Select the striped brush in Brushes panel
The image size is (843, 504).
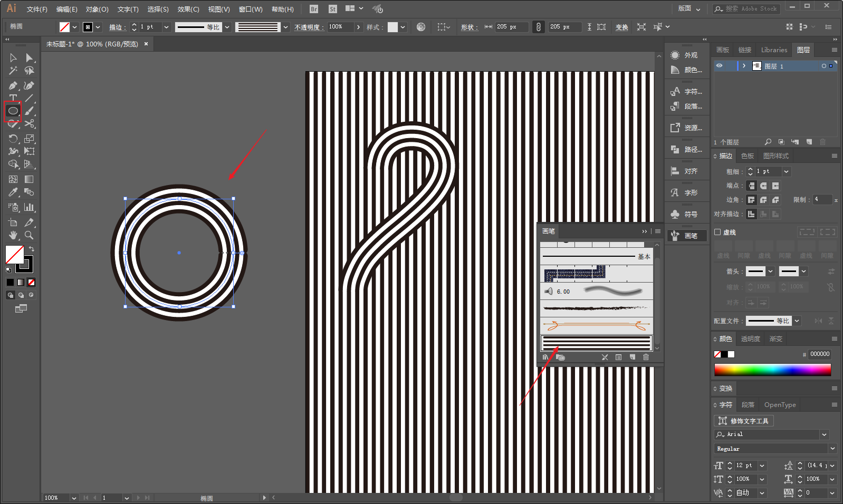click(x=596, y=343)
